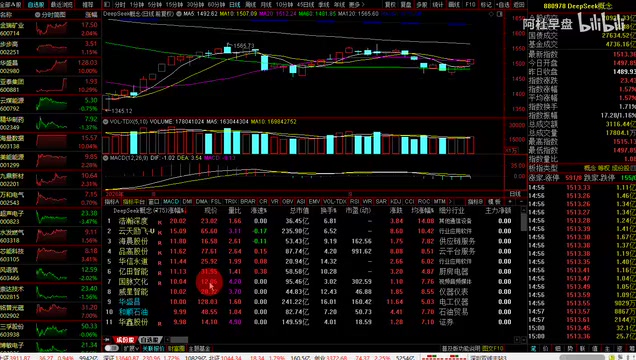Select the RSI indicator tab
Image resolution: width=636 pixels, height=360 pixels.
point(354,201)
